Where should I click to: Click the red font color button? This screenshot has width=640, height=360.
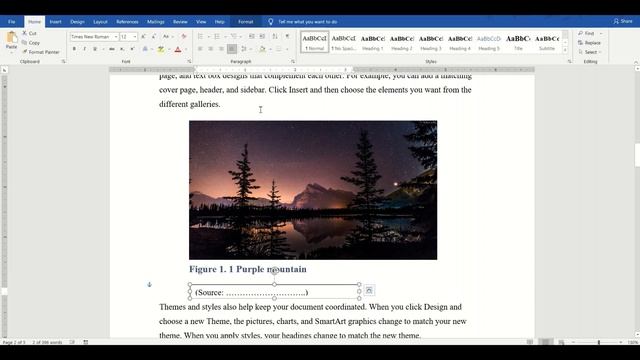tap(178, 49)
